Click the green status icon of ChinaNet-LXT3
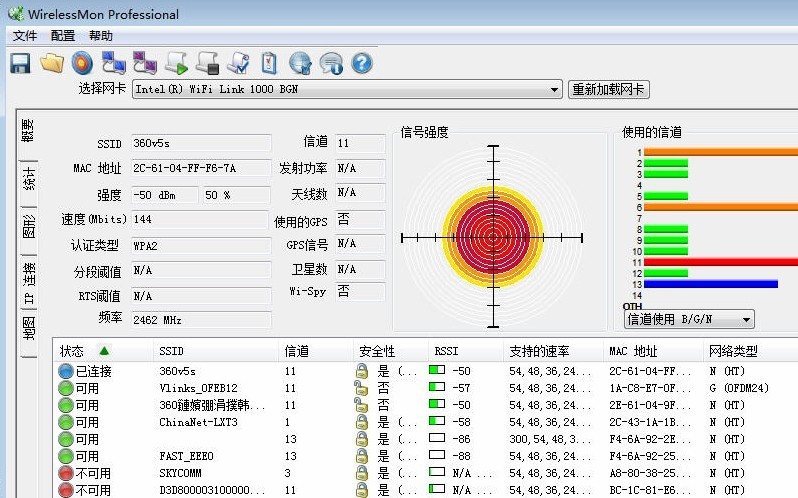798x498 pixels. tap(66, 422)
